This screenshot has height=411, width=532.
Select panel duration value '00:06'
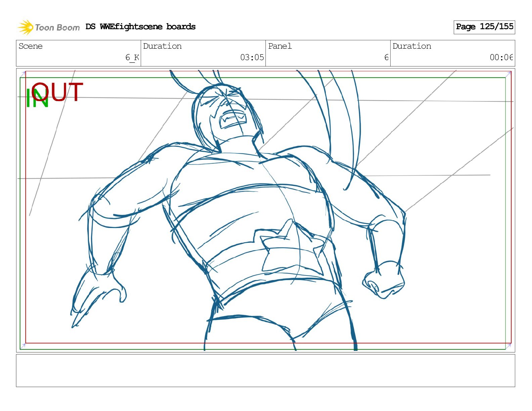pos(501,57)
